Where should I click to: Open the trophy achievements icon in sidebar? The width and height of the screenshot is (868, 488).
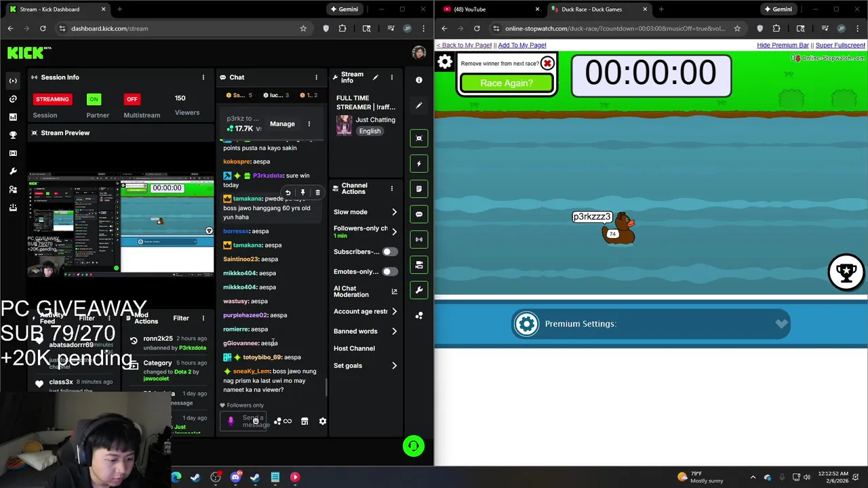pos(13,135)
